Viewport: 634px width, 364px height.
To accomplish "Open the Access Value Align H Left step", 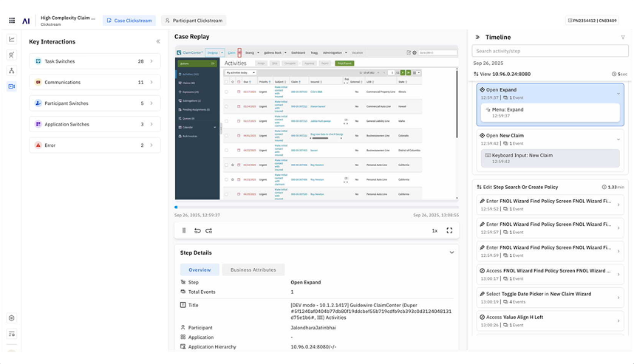I will coord(550,320).
